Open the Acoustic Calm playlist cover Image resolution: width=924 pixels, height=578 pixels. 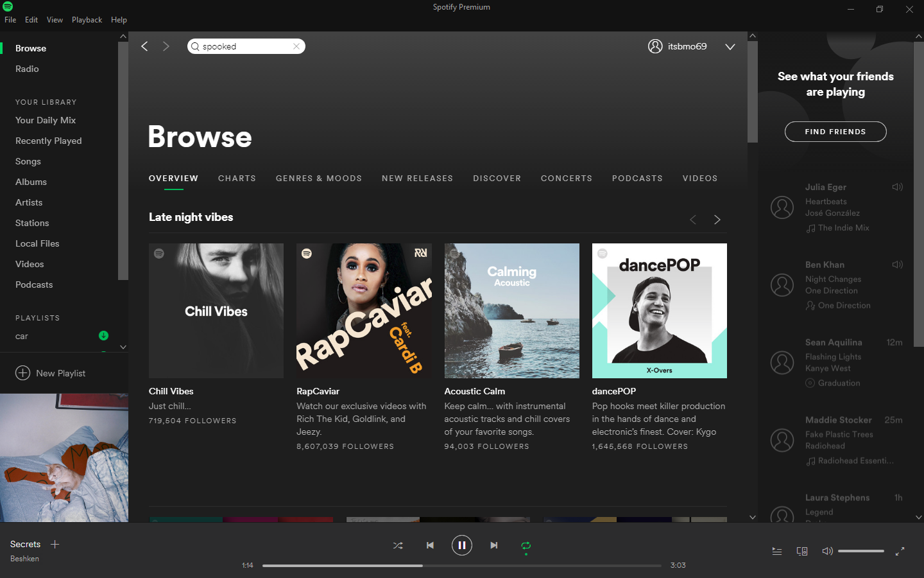tap(512, 311)
